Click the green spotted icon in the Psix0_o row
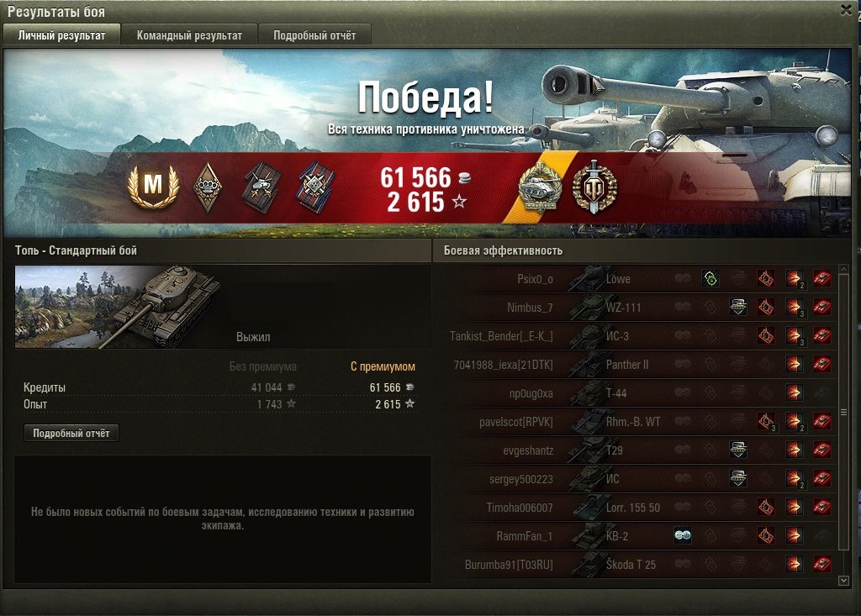This screenshot has height=616, width=861. (710, 278)
